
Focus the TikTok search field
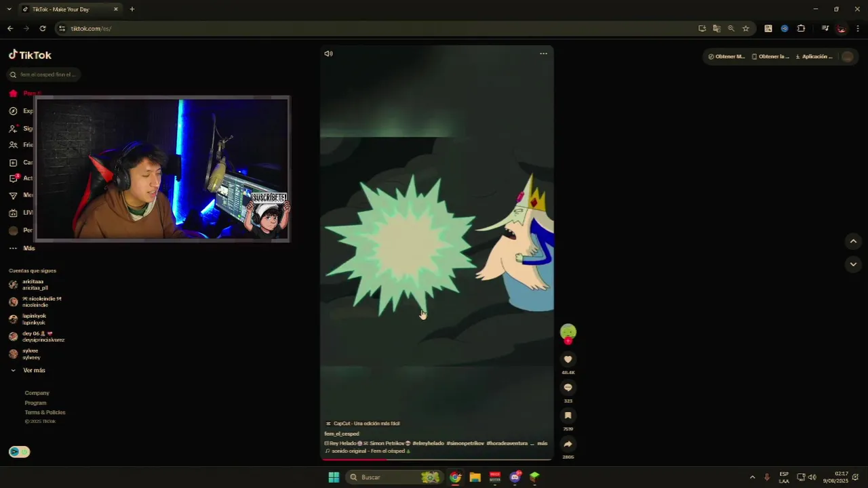45,75
